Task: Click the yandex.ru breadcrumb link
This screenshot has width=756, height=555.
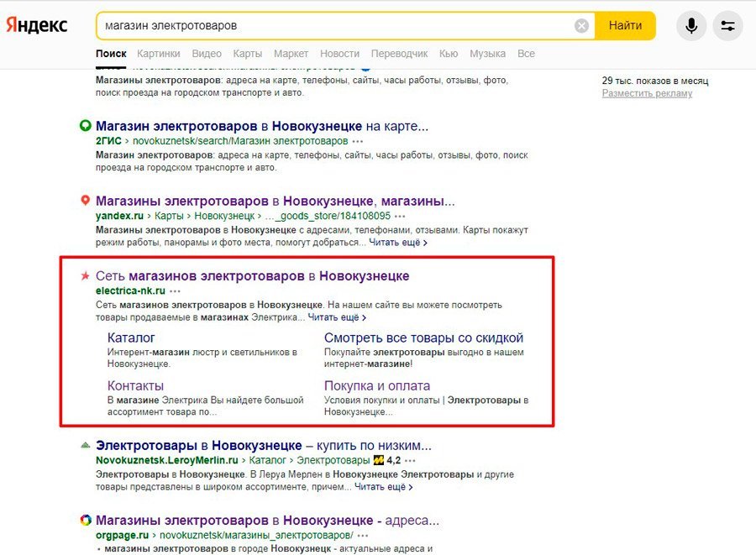Action: pos(119,216)
